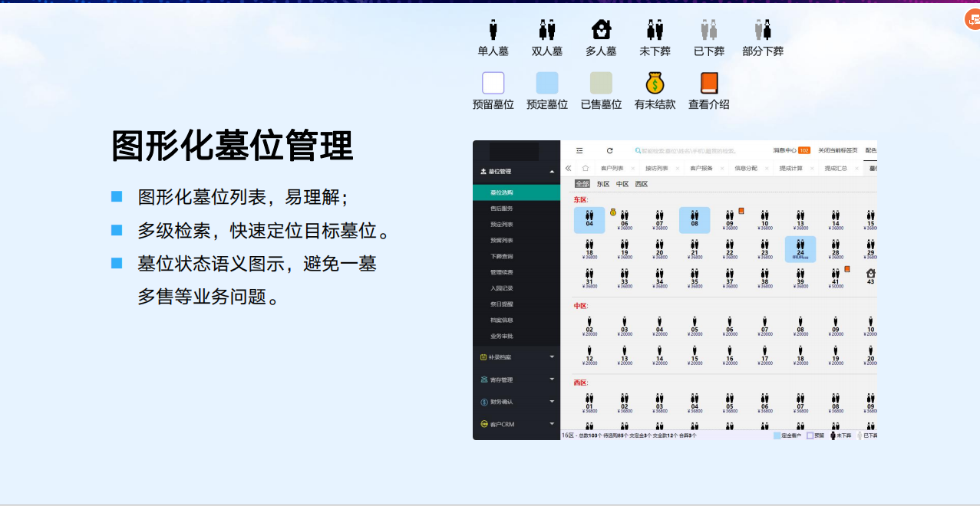
Task: Open 售后服务 in the sidebar
Action: [x=502, y=209]
